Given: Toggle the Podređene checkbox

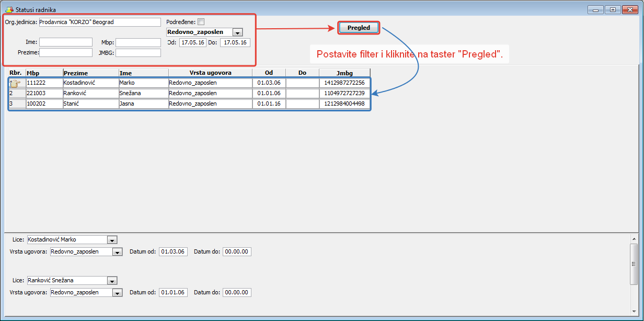Looking at the screenshot, I should click(201, 22).
